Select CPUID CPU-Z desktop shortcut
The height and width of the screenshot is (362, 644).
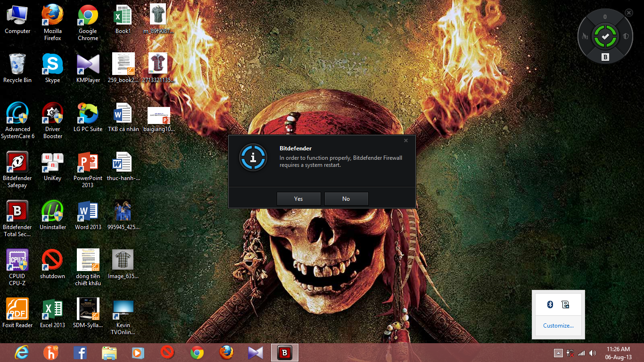(x=17, y=268)
